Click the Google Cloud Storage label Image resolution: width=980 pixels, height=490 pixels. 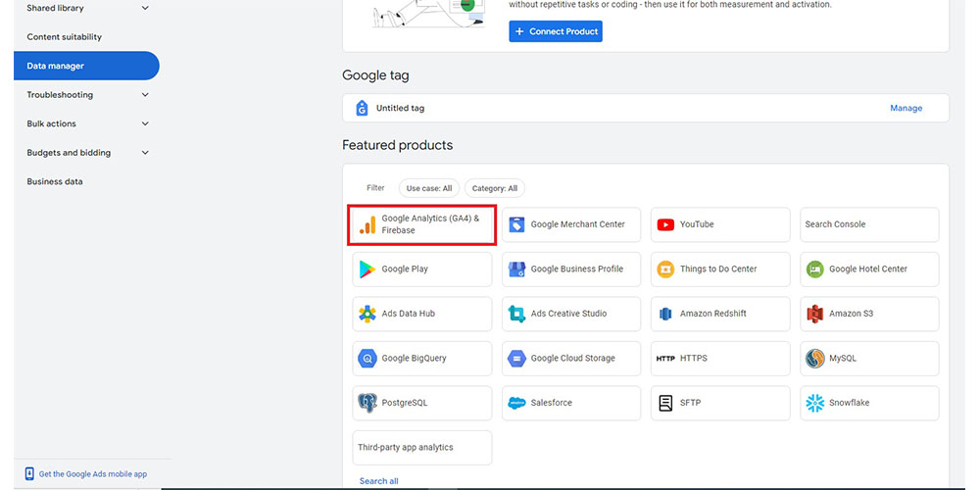point(572,358)
